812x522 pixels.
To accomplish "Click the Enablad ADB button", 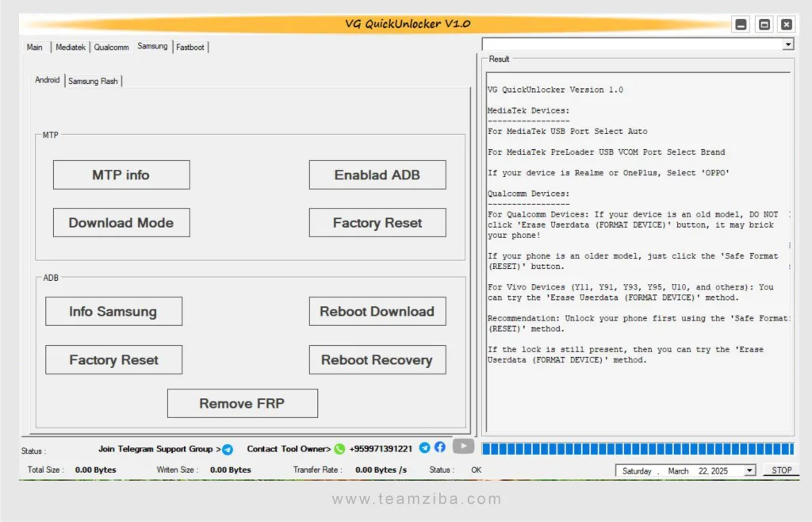I will click(x=377, y=175).
